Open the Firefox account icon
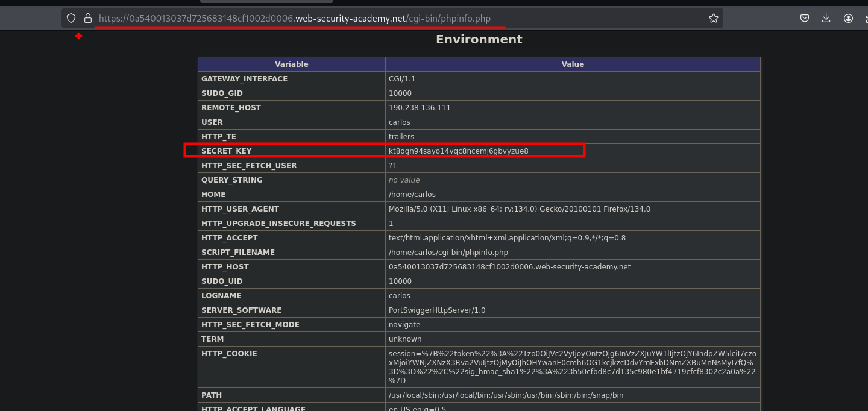This screenshot has height=411, width=868. point(848,18)
